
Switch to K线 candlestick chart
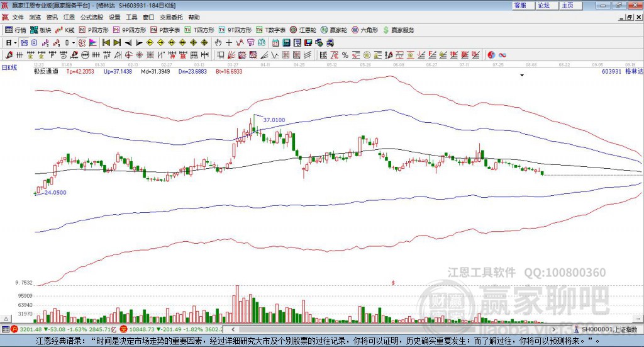point(65,30)
